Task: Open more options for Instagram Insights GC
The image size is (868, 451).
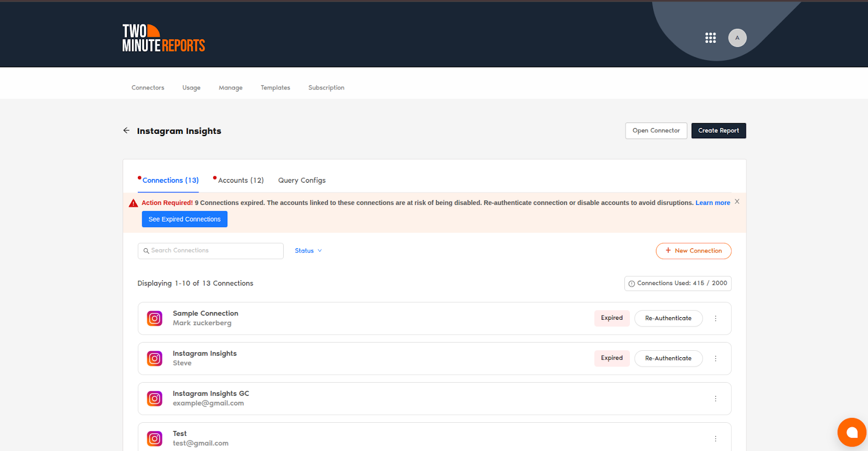Action: pos(716,399)
